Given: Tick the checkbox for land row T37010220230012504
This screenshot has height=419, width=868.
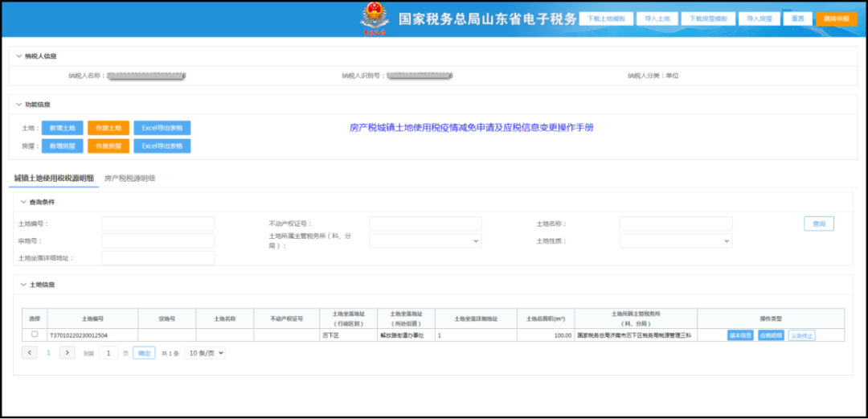Looking at the screenshot, I should [x=35, y=335].
